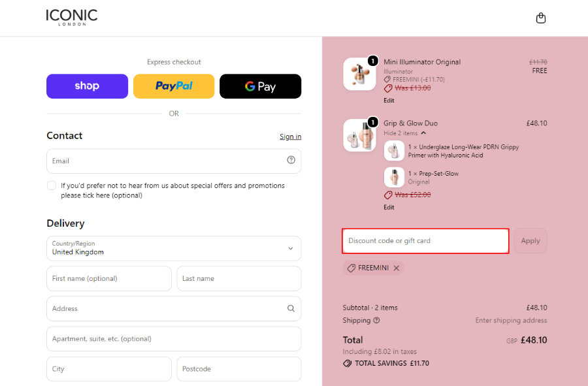This screenshot has width=588, height=386.
Task: Click the Prep-Set-Glow item thumbnail
Action: (394, 177)
